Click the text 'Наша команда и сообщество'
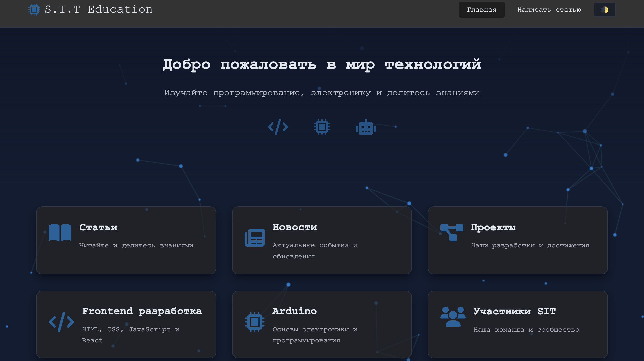The height and width of the screenshot is (361, 644). coord(527,330)
